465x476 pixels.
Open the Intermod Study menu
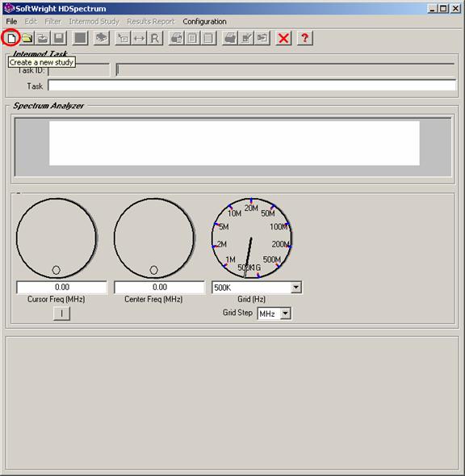click(x=94, y=22)
